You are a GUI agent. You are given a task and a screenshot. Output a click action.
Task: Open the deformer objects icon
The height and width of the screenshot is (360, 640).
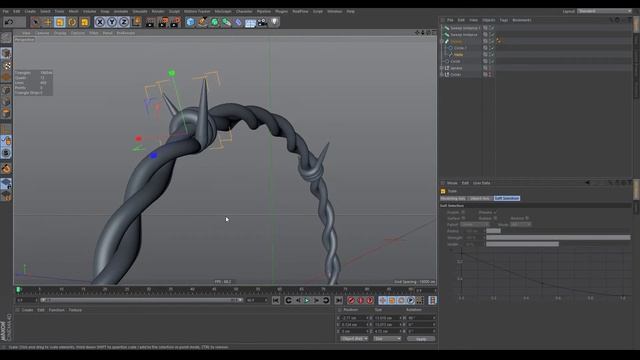click(x=238, y=22)
